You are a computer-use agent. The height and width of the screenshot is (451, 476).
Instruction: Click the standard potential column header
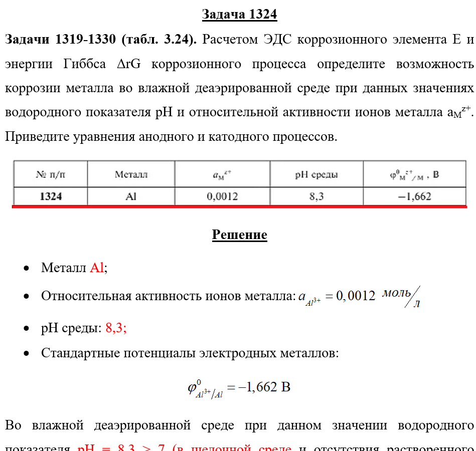pos(415,174)
